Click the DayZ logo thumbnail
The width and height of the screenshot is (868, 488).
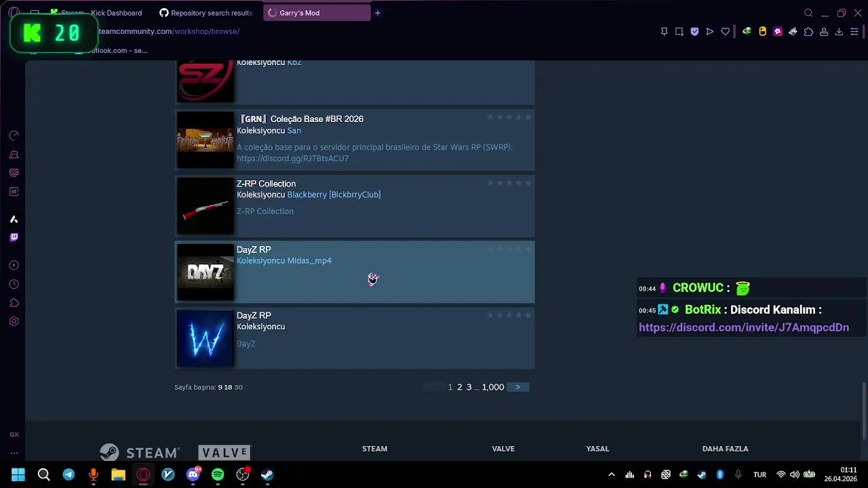click(x=205, y=272)
